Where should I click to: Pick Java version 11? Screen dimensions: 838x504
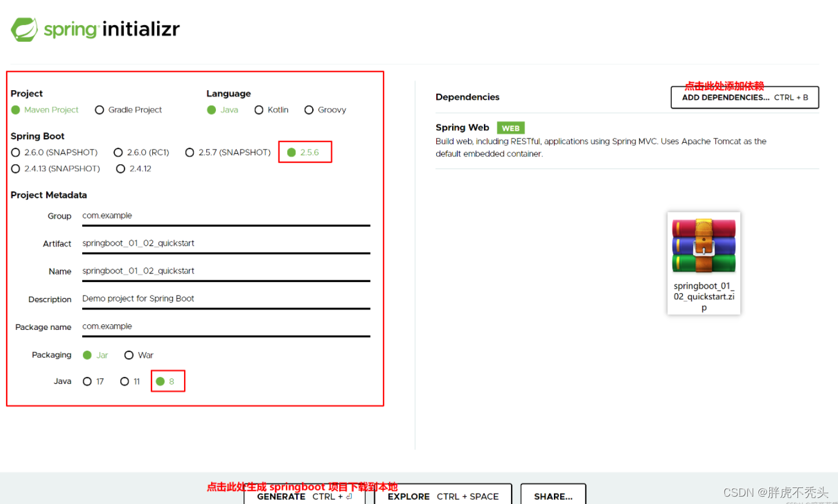(130, 381)
